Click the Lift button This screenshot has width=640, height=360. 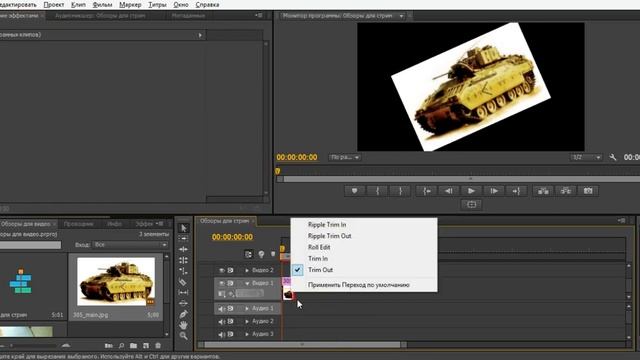point(543,191)
